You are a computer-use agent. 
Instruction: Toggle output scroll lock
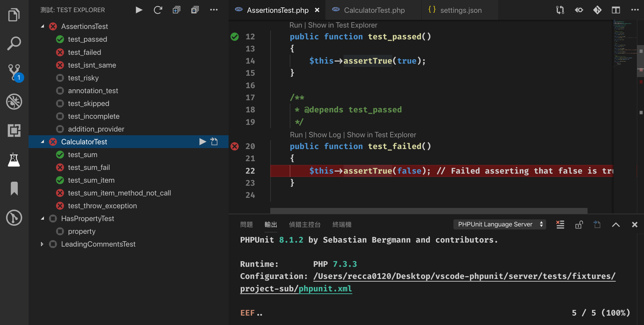point(579,224)
